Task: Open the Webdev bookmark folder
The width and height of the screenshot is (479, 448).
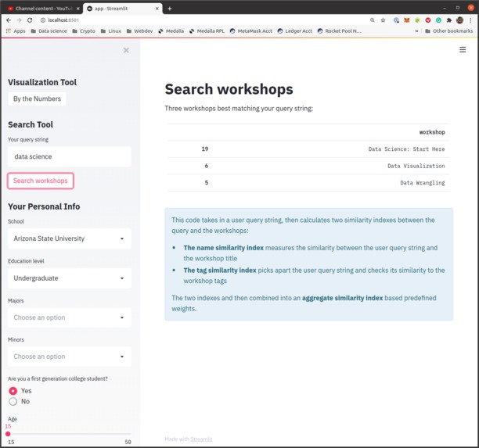Action: click(139, 30)
